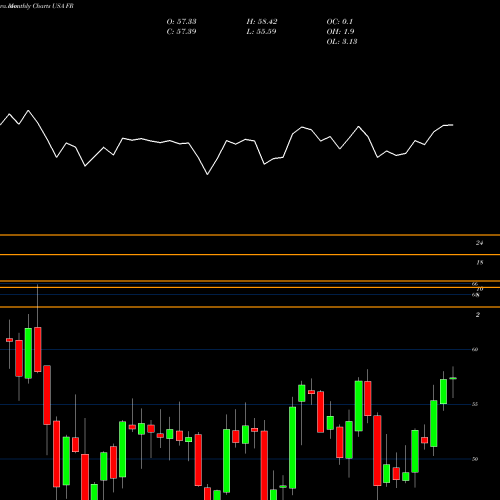The width and height of the screenshot is (500, 500).
Task: Click the '55' price axis label
Action: (x=475, y=404)
